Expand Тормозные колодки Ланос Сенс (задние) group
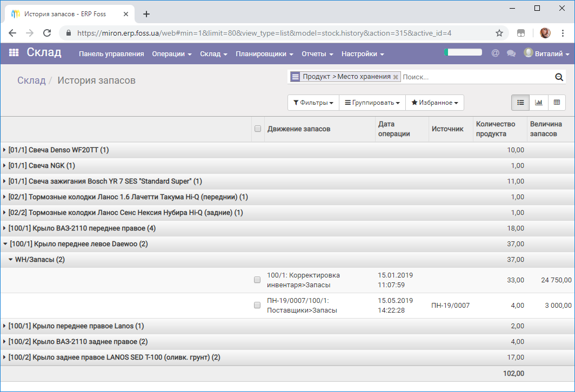 point(287,213)
